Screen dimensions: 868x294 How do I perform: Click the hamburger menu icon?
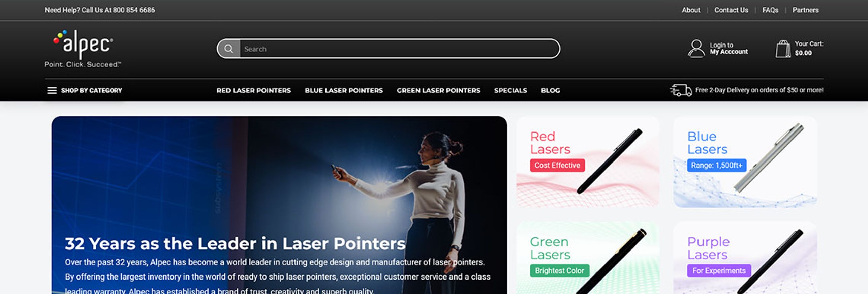(52, 90)
